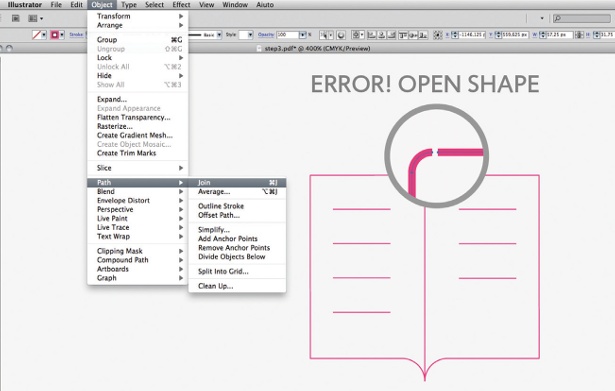Open the Opacity value dropdown
Image resolution: width=615 pixels, height=391 pixels.
pos(302,35)
